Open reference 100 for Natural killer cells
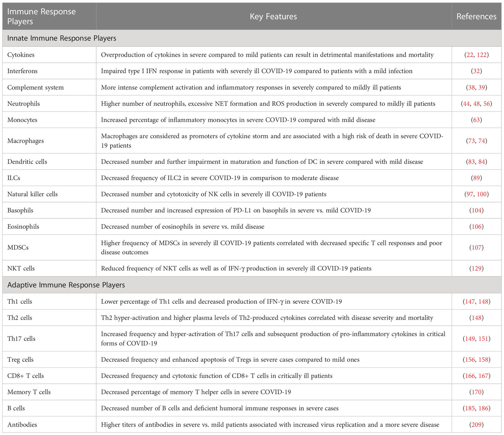 (482, 194)
